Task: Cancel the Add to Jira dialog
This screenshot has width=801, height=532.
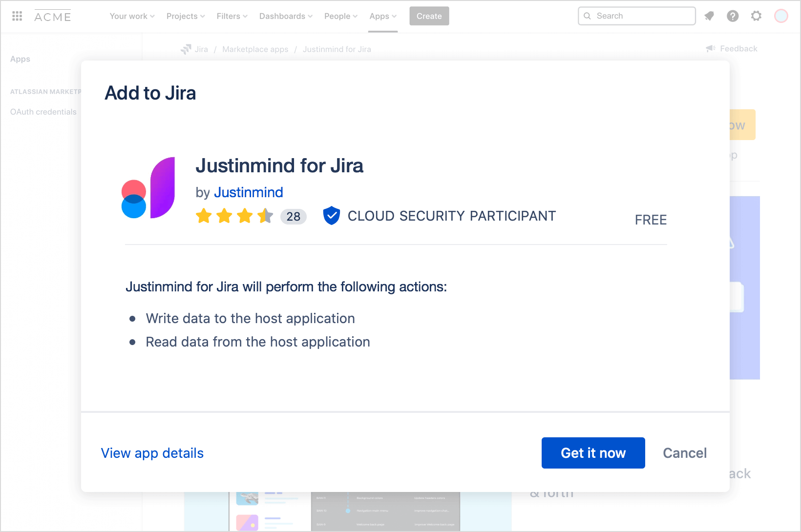Action: click(685, 453)
